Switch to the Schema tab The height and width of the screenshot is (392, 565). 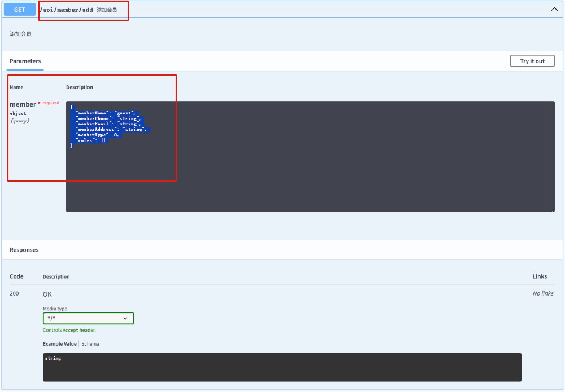click(x=90, y=343)
